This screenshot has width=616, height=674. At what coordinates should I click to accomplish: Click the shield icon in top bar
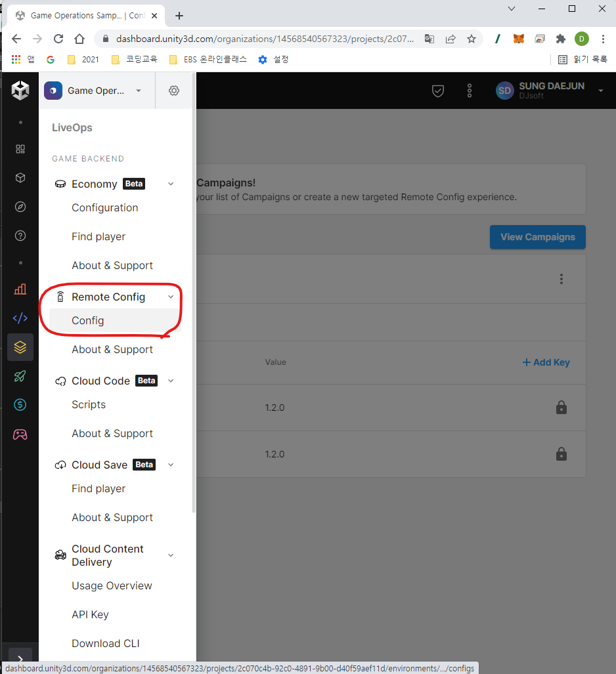(438, 91)
